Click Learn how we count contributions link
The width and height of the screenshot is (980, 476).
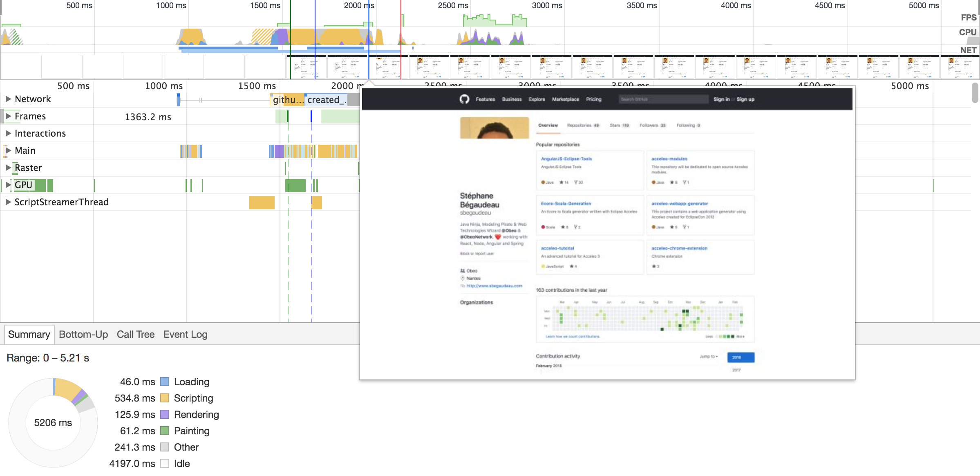click(x=573, y=337)
